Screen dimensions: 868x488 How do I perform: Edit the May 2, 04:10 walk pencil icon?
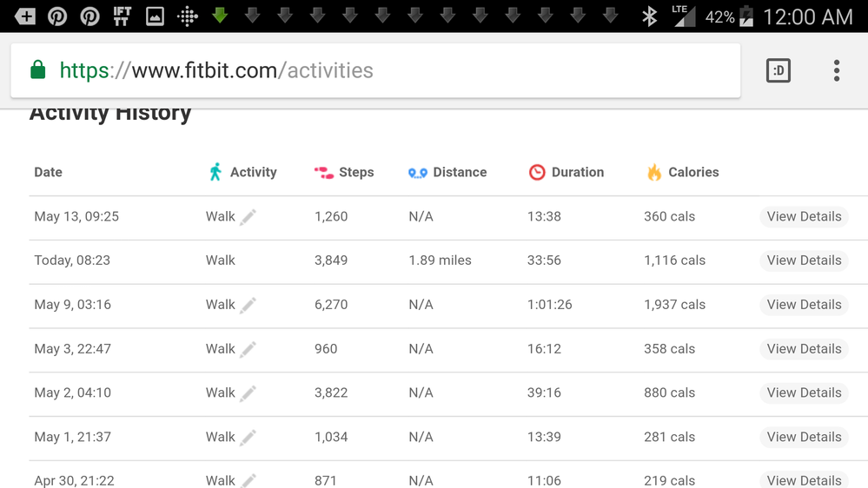(x=248, y=392)
